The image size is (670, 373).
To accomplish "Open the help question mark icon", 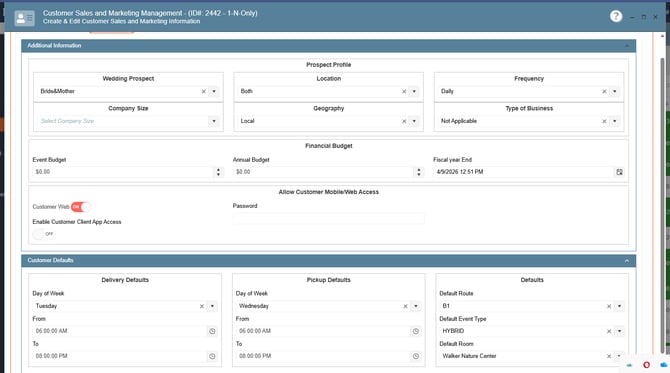I will (616, 16).
